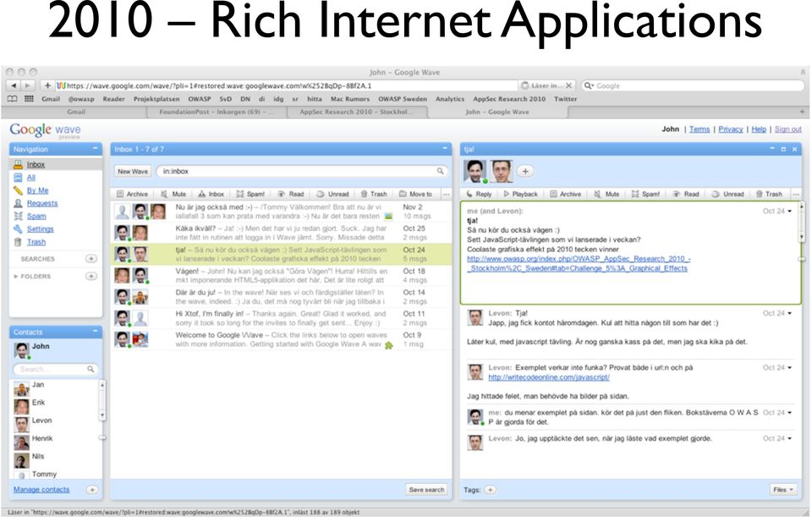This screenshot has height=517, width=812.
Task: Open Settings in the Navigation panel
Action: [x=40, y=228]
